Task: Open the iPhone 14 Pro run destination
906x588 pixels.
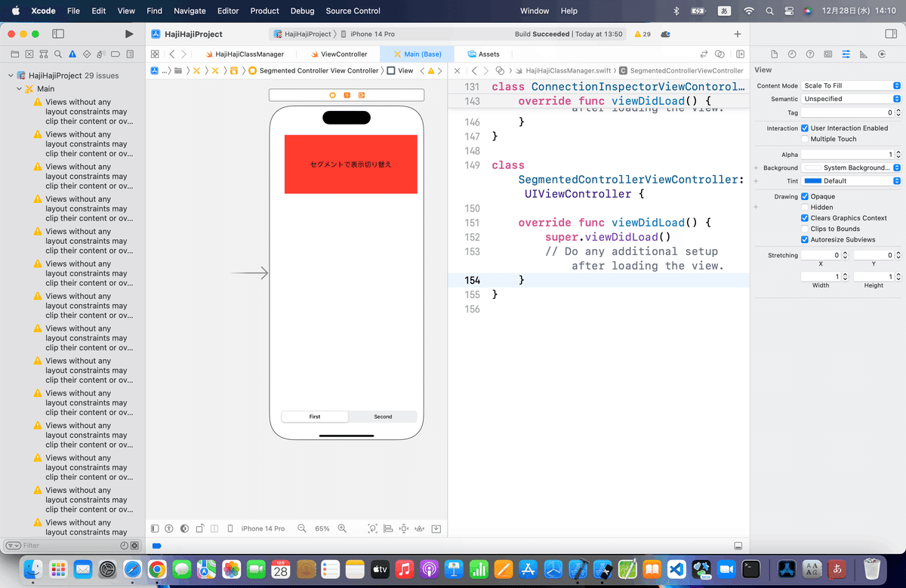Action: click(368, 34)
